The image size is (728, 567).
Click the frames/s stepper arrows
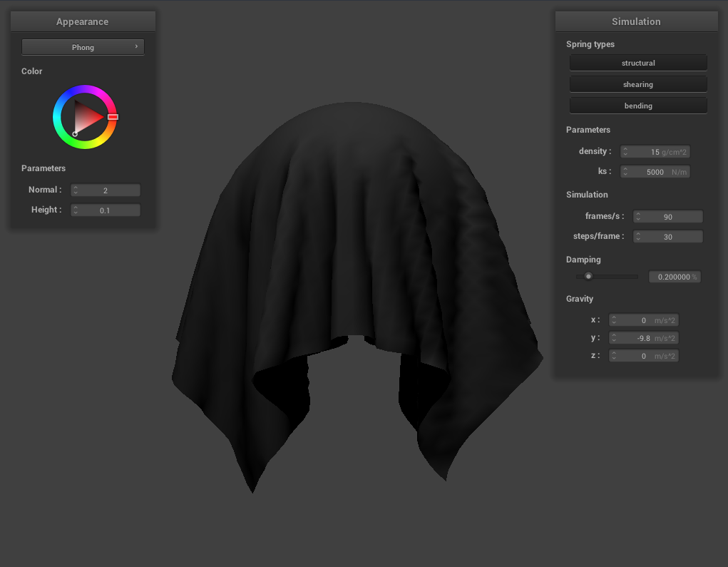pyautogui.click(x=638, y=217)
